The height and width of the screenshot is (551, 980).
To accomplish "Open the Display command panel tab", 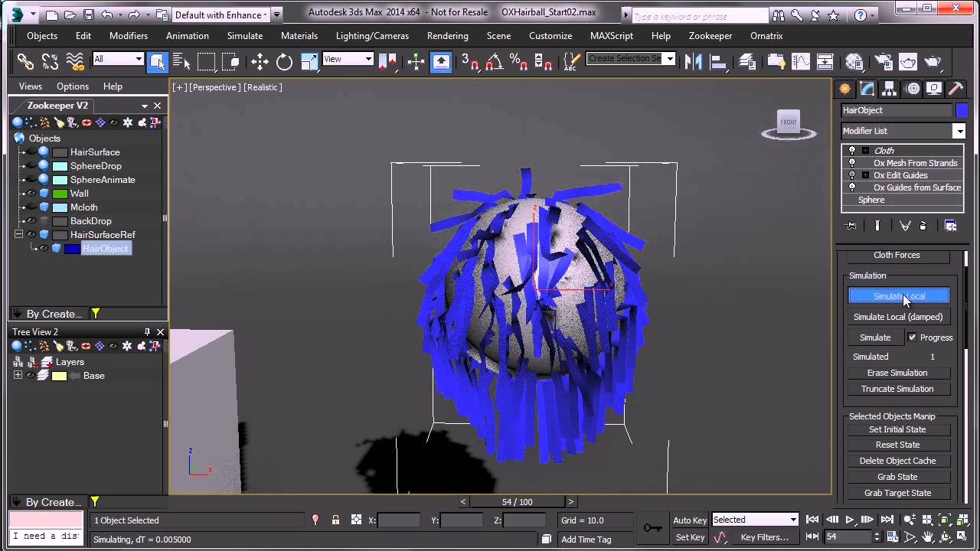I will pos(934,88).
